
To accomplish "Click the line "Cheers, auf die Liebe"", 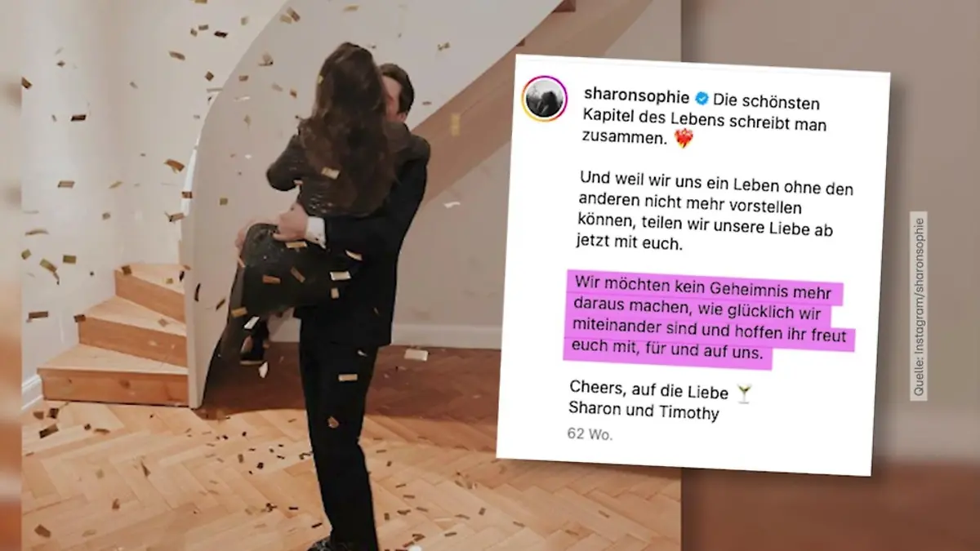I will pos(651,391).
